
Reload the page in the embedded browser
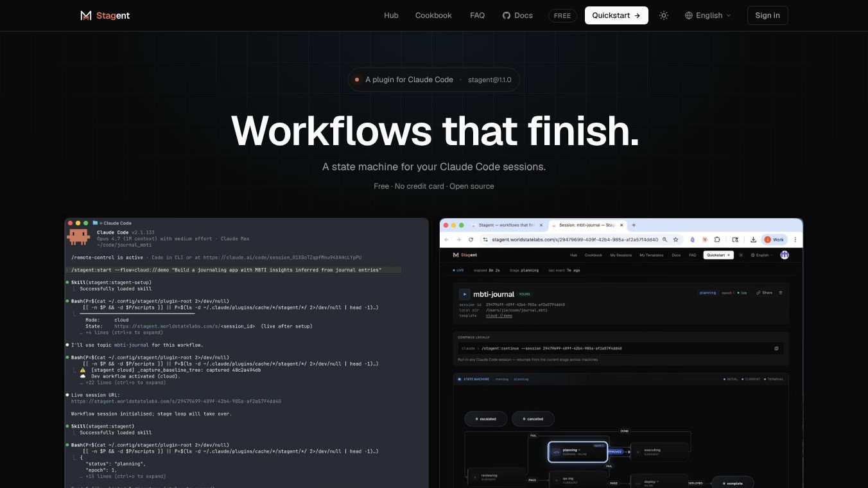tap(471, 240)
